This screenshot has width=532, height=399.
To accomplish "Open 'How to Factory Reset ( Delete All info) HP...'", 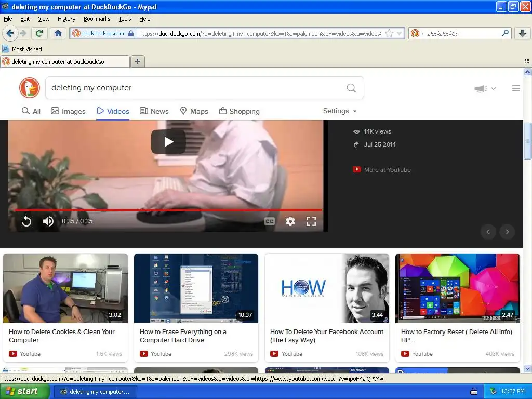I will click(457, 336).
